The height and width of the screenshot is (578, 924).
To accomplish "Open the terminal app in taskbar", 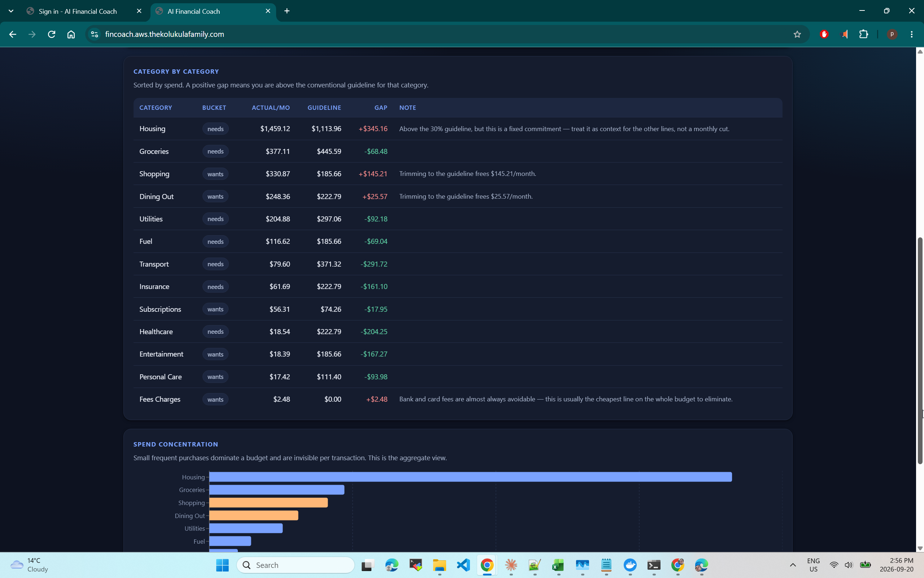I will [654, 565].
